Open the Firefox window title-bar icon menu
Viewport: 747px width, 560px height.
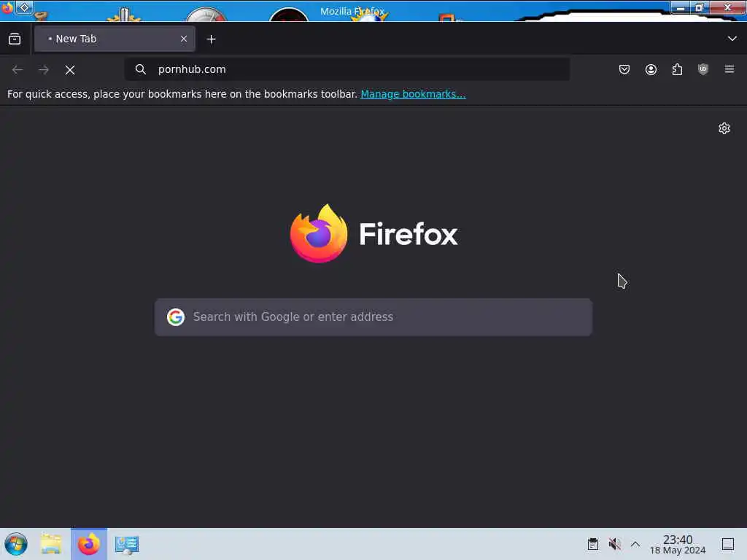7,8
